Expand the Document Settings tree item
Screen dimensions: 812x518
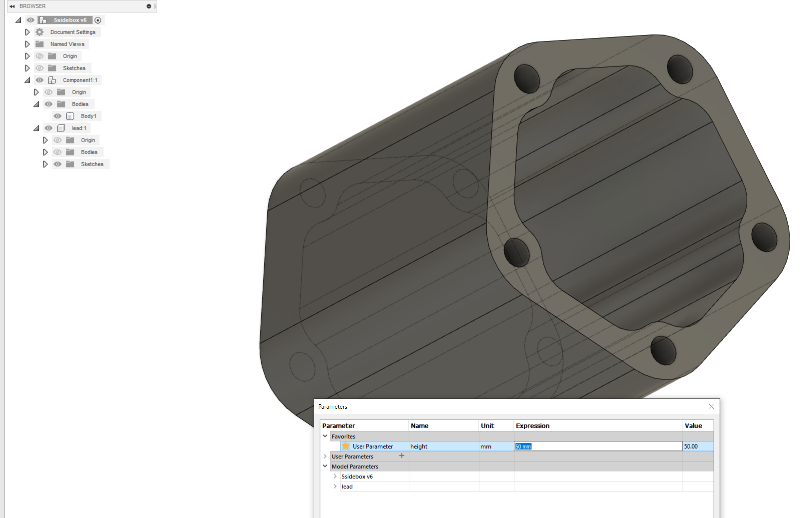pos(27,32)
